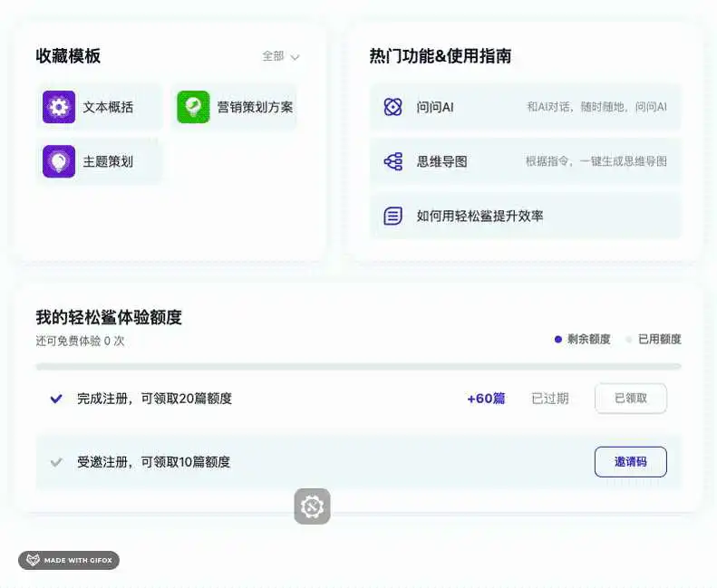This screenshot has width=717, height=588.
Task: Click the 问问AI atom icon
Action: pos(392,107)
